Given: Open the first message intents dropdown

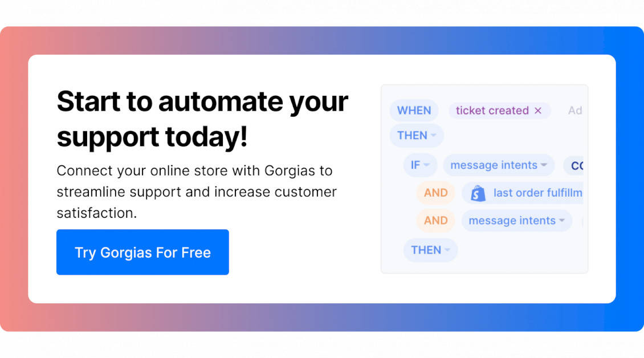Looking at the screenshot, I should coord(498,165).
